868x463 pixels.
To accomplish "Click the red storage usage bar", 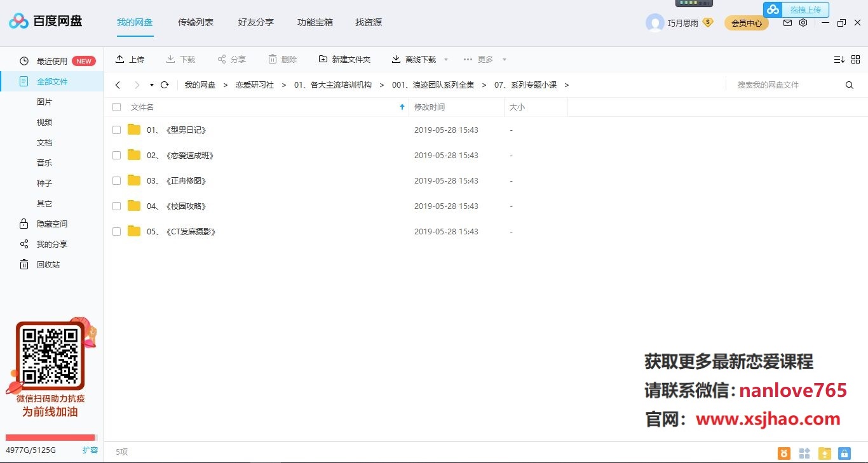I will tap(50, 438).
